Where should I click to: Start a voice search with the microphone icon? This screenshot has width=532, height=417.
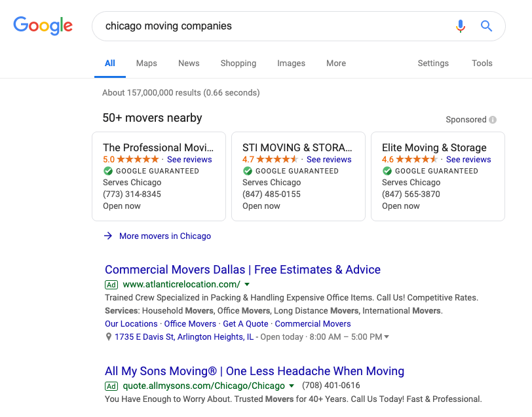[461, 26]
